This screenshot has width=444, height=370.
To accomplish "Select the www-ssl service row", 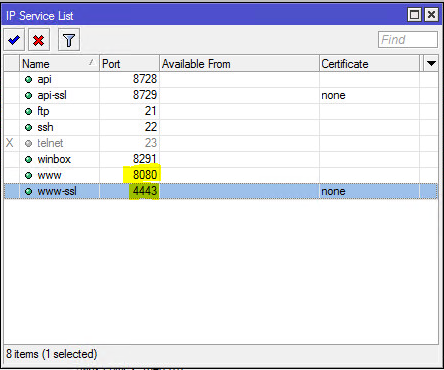I will 221,191.
